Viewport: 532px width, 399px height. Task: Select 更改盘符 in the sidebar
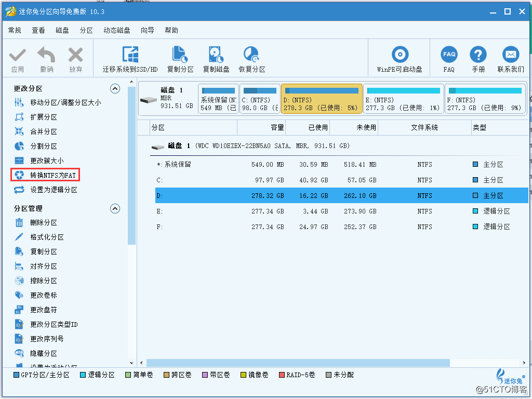(36, 310)
